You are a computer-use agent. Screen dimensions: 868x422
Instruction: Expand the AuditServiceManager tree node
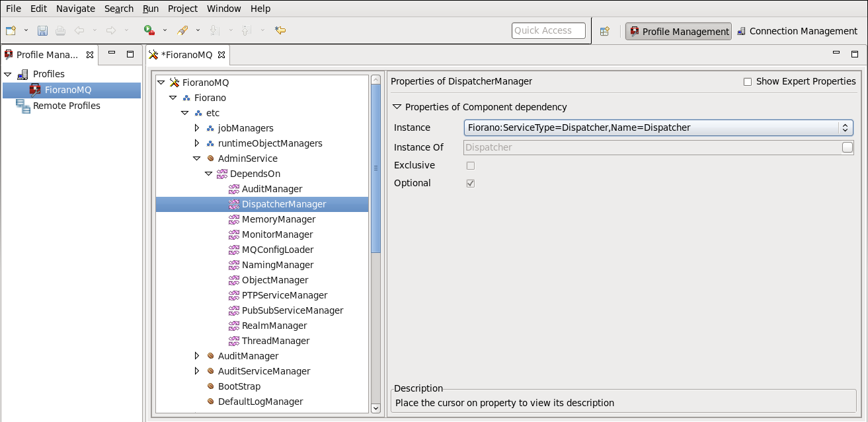click(x=197, y=371)
